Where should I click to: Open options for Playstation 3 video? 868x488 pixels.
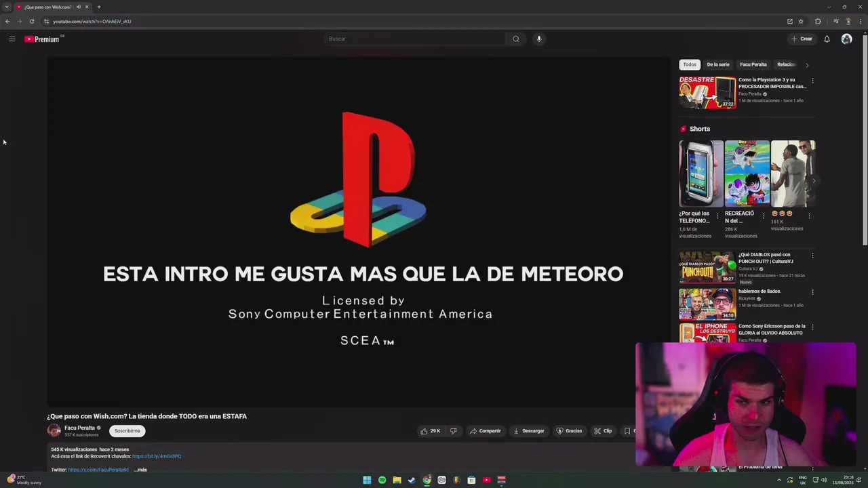812,81
